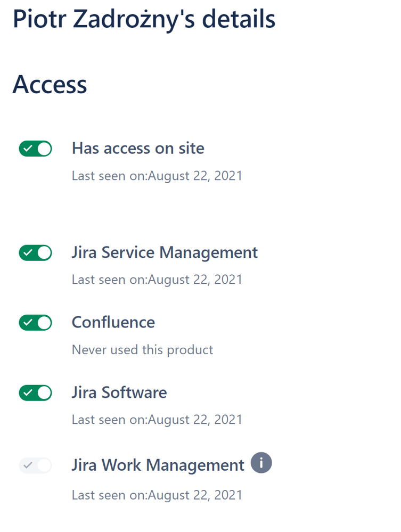Viewport: 401px width, 532px height.
Task: Select last seen date under Jira Service Management
Action: coord(157,280)
